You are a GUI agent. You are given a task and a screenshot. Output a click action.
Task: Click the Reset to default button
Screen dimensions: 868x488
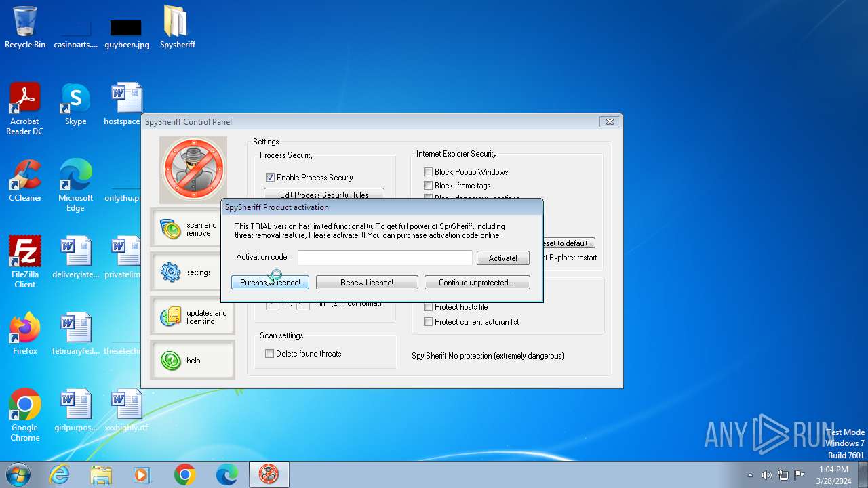click(x=568, y=243)
